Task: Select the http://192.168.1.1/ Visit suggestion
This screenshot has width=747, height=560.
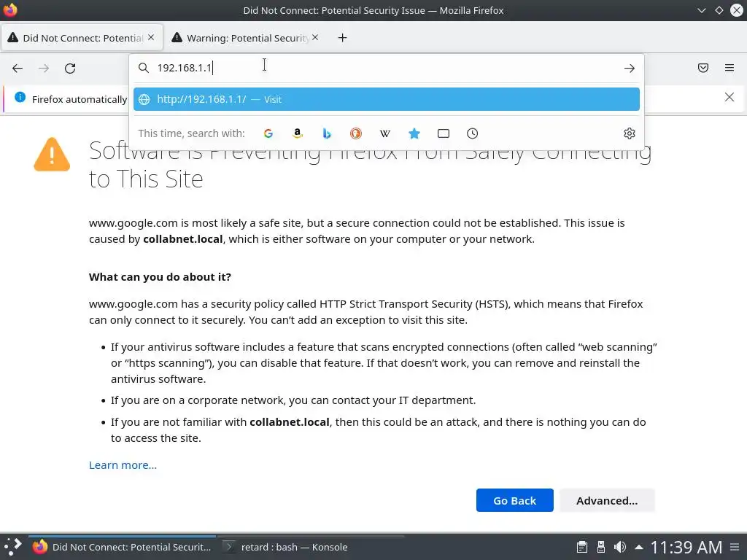Action: [x=387, y=99]
